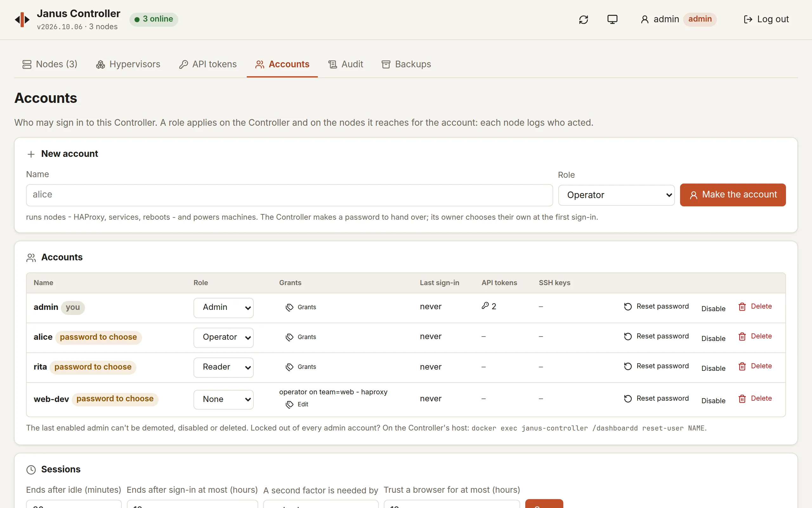Click the 3 online status badge
Viewport: 812px width, 508px height.
pyautogui.click(x=154, y=19)
